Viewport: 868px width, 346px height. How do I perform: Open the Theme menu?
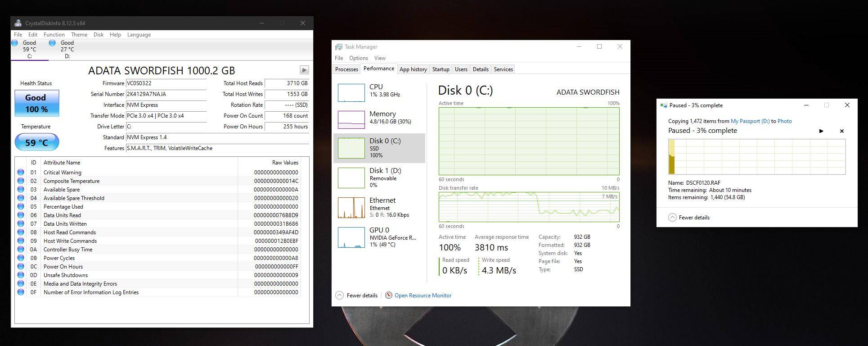point(79,35)
